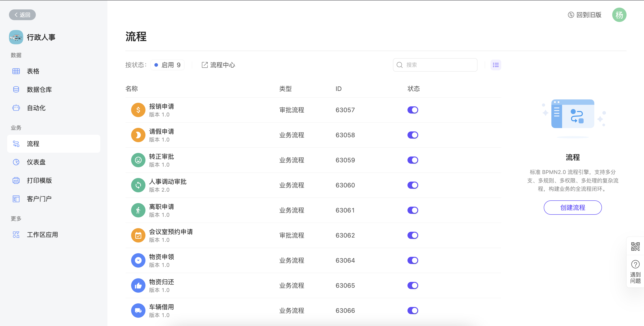The height and width of the screenshot is (326, 644).
Task: Click the 会议室预约申请 calendar icon
Action: click(138, 235)
